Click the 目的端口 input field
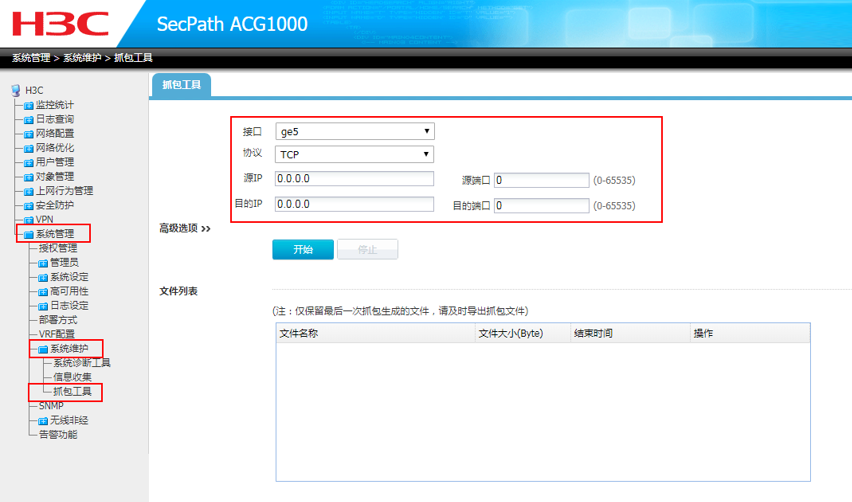 point(541,205)
